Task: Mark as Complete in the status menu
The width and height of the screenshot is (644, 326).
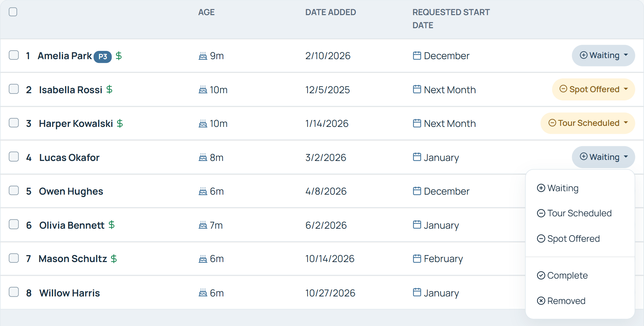Action: [x=580, y=275]
